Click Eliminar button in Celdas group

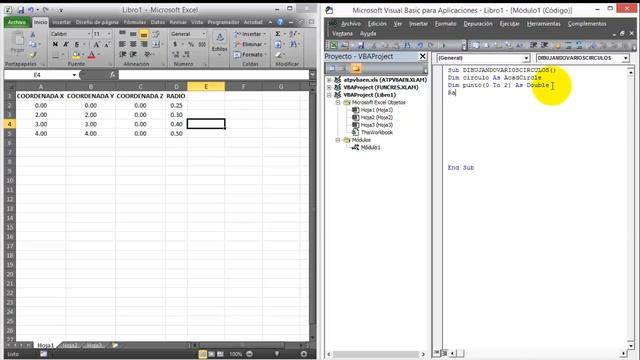point(250,44)
